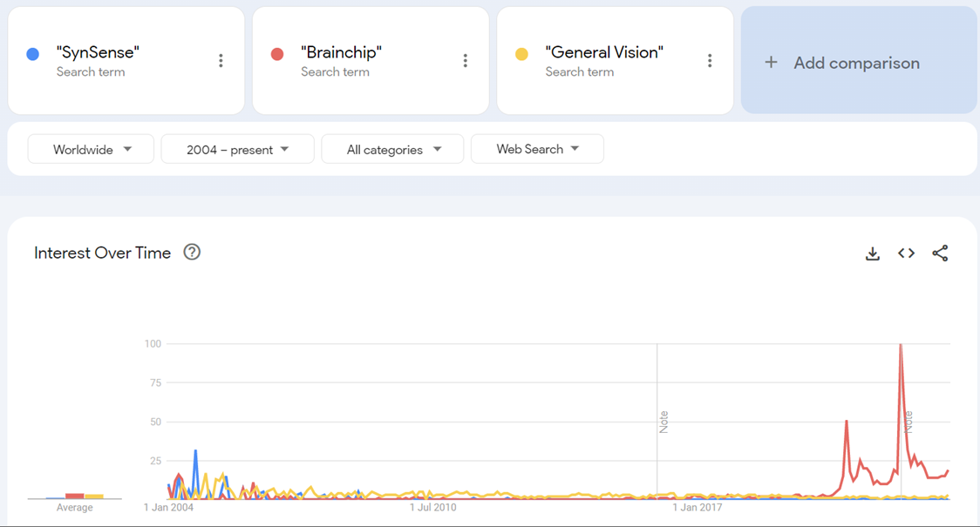Open more options for General Vision term
This screenshot has width=980, height=527.
[710, 60]
